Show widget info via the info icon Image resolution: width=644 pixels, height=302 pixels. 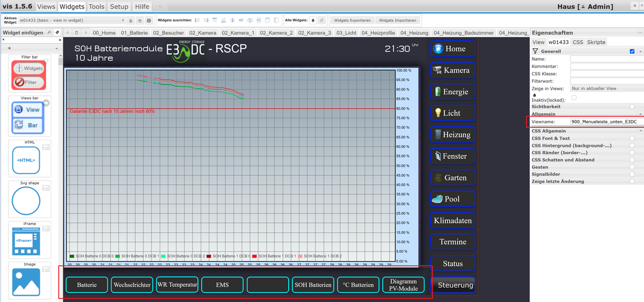click(149, 20)
